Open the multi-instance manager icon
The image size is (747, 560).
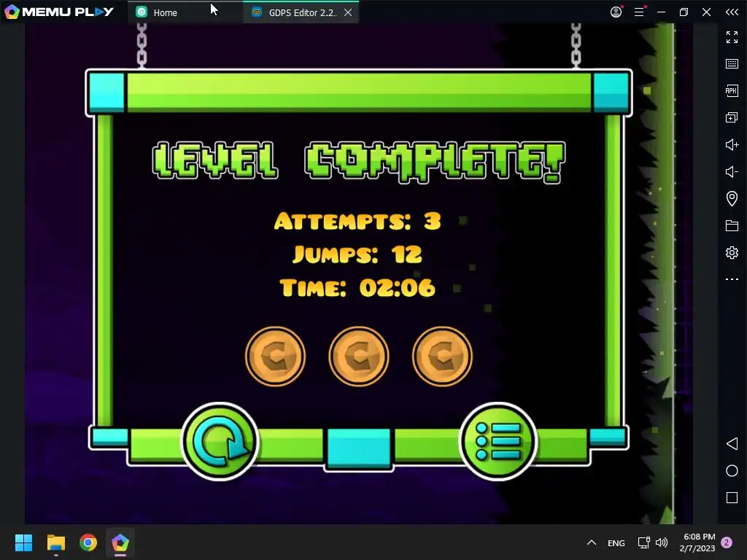coord(732,117)
